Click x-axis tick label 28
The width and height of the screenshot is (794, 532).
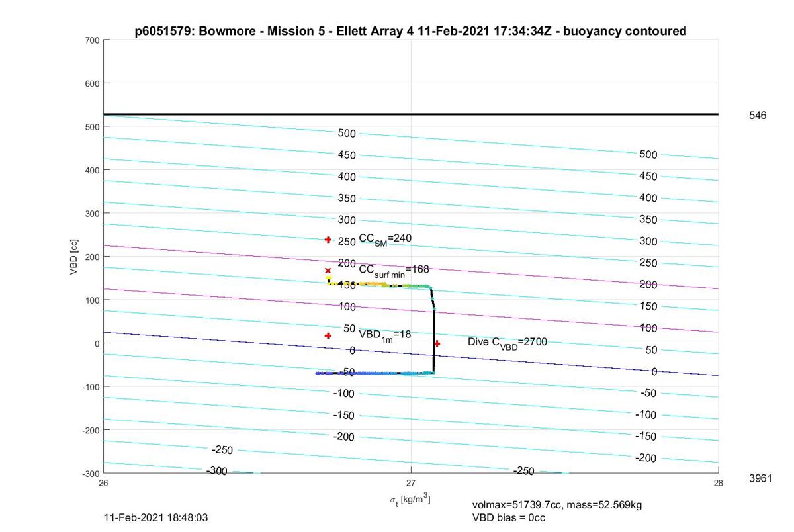[x=719, y=482]
